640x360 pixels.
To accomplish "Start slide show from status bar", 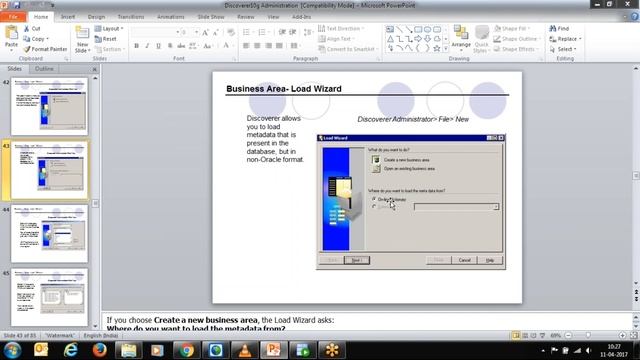I will click(542, 336).
